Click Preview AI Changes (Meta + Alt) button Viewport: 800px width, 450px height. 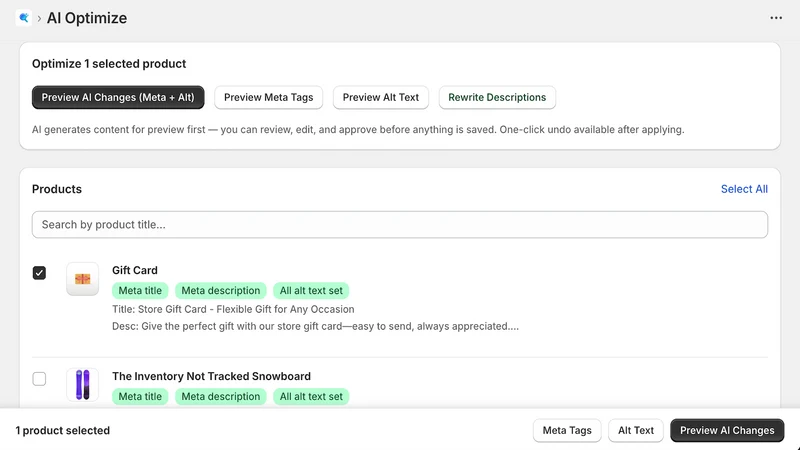[118, 97]
